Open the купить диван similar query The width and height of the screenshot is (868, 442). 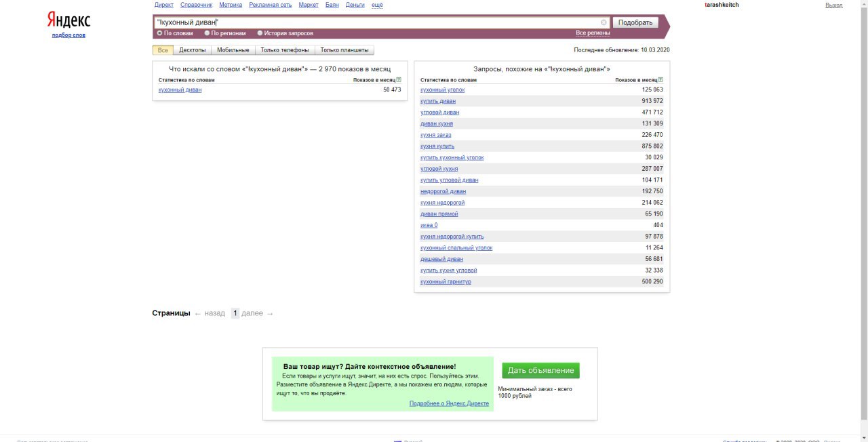click(438, 101)
